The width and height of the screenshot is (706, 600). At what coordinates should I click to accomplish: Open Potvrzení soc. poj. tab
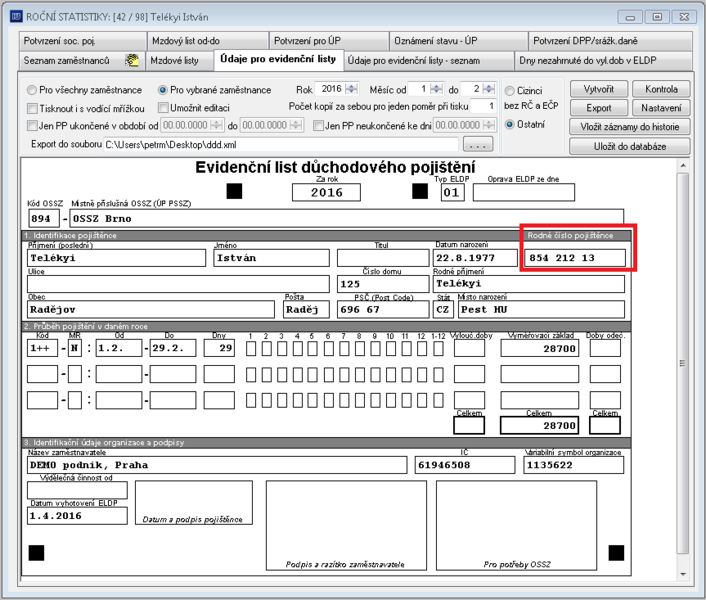click(x=82, y=41)
